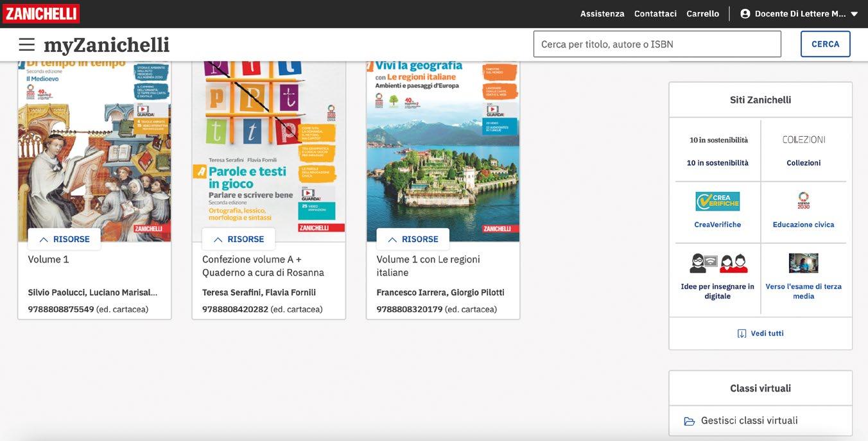The height and width of the screenshot is (441, 868).
Task: Click the Collezioni logo
Action: click(x=804, y=139)
